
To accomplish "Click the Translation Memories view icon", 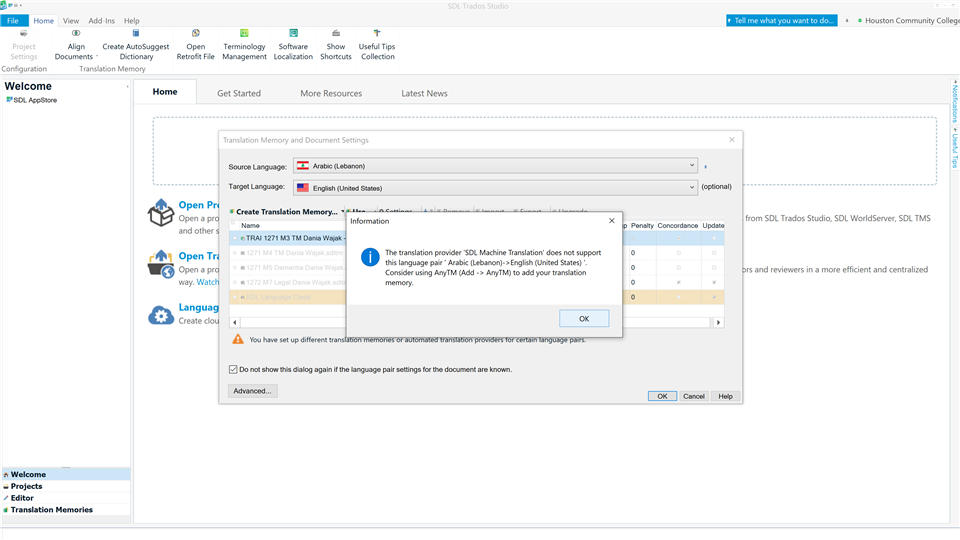I will click(x=6, y=509).
